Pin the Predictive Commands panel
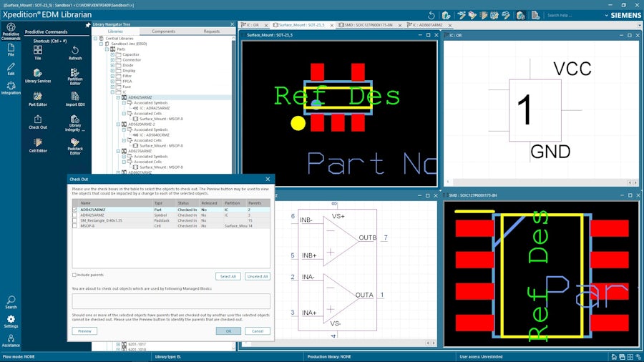The image size is (644, 362). [87, 26]
